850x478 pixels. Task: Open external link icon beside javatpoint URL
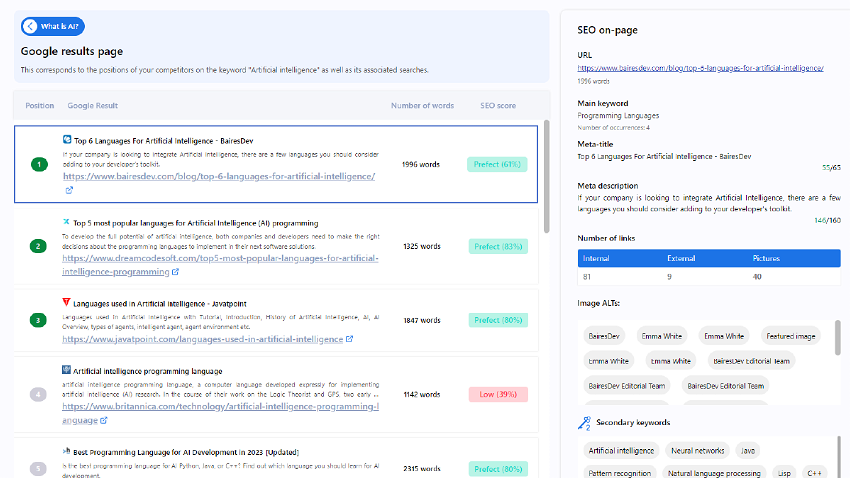349,339
